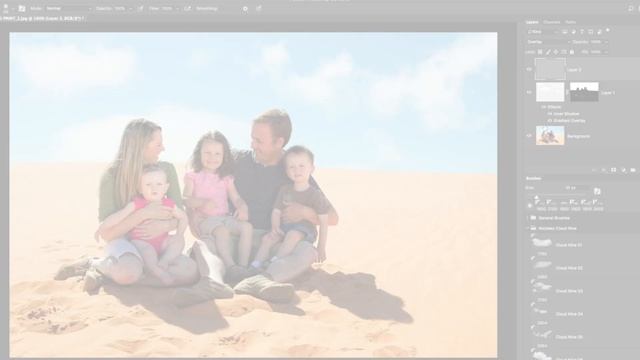Open the painting Mode dropdown set to Normal
Viewport: 640px width, 360px height.
coord(69,8)
